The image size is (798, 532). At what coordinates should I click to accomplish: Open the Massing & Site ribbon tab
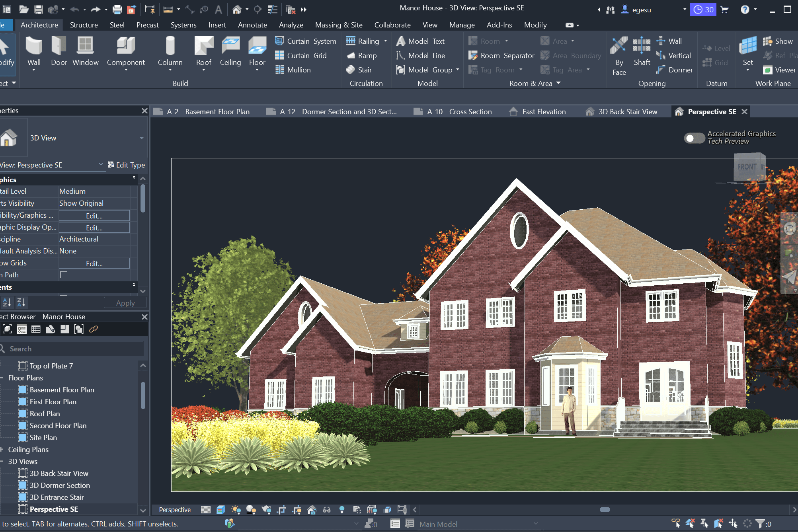tap(338, 25)
